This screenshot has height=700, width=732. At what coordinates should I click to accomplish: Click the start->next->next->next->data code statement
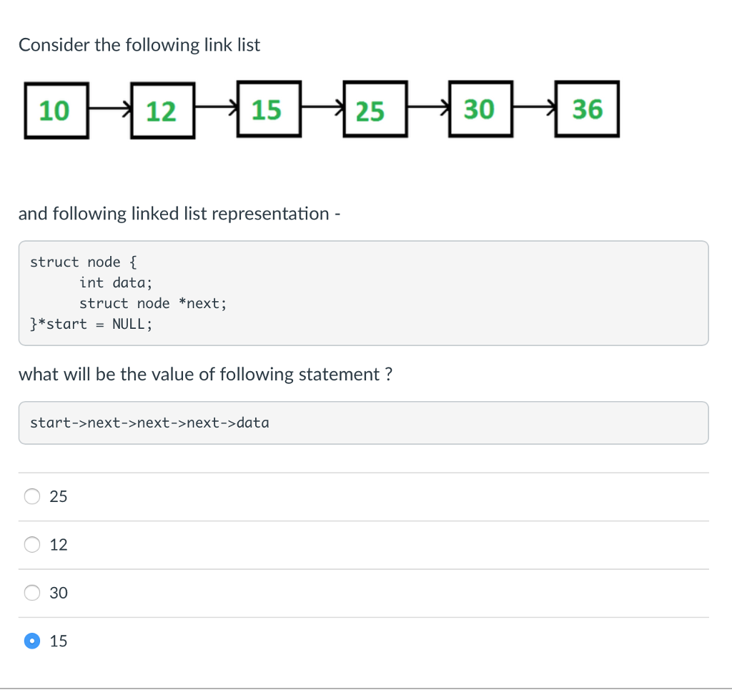(149, 423)
